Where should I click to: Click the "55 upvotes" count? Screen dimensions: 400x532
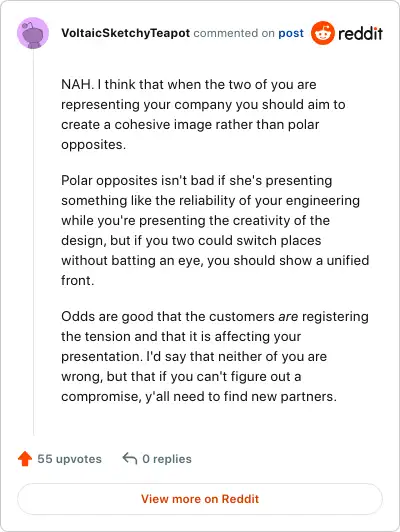coord(69,459)
